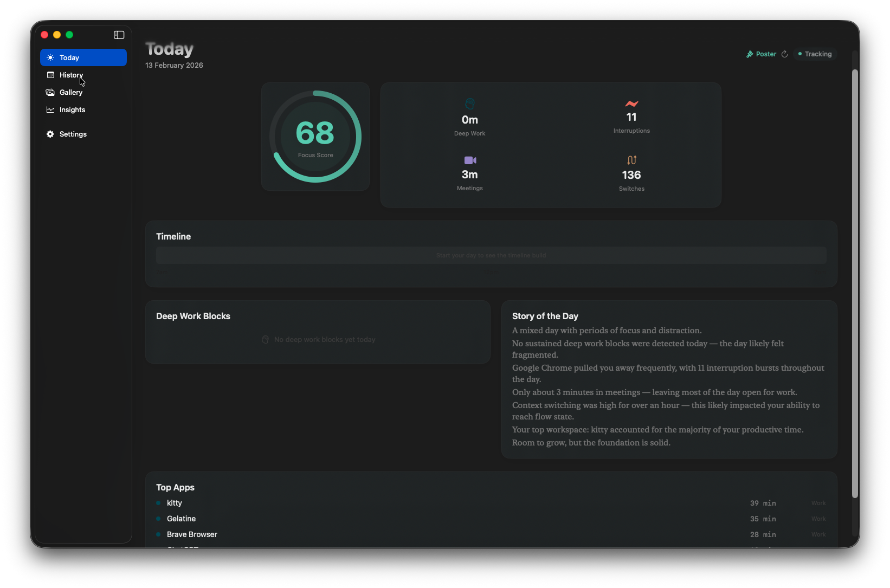Image resolution: width=890 pixels, height=588 pixels.
Task: Select Brave Browser in Top Apps
Action: pyautogui.click(x=191, y=534)
